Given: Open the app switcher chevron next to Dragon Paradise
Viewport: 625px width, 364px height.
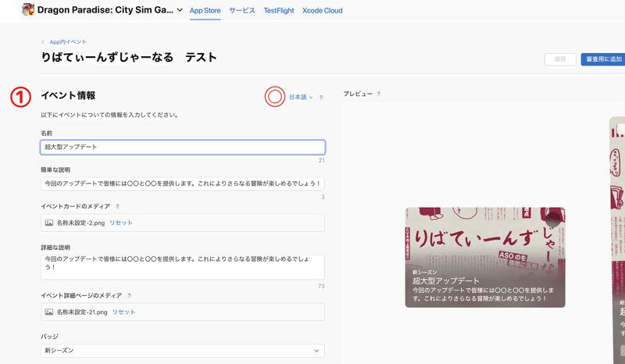Looking at the screenshot, I should (x=180, y=10).
